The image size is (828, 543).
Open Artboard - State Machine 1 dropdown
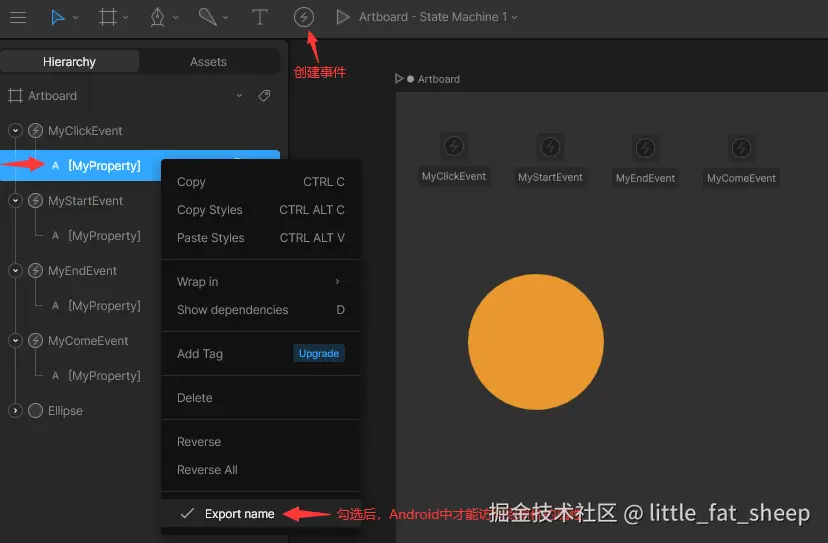coord(438,17)
